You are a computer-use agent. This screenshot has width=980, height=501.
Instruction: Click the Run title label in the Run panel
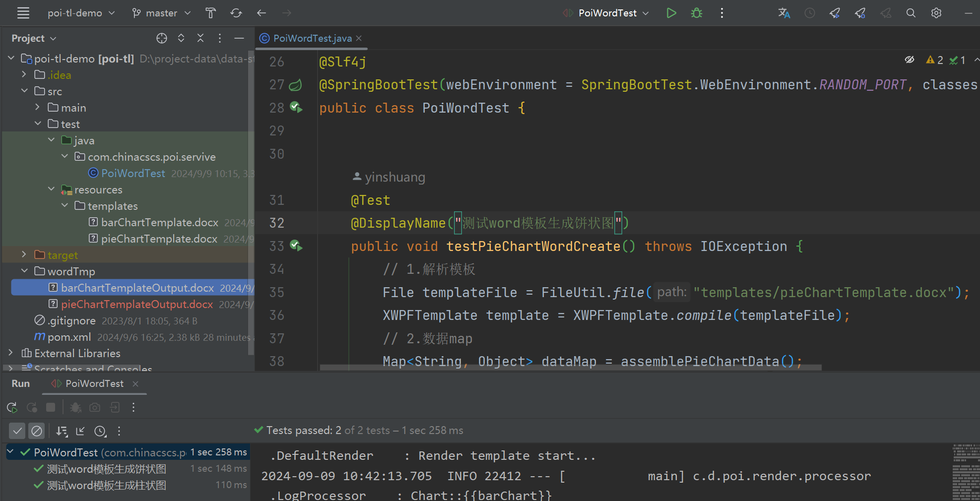pyautogui.click(x=21, y=383)
